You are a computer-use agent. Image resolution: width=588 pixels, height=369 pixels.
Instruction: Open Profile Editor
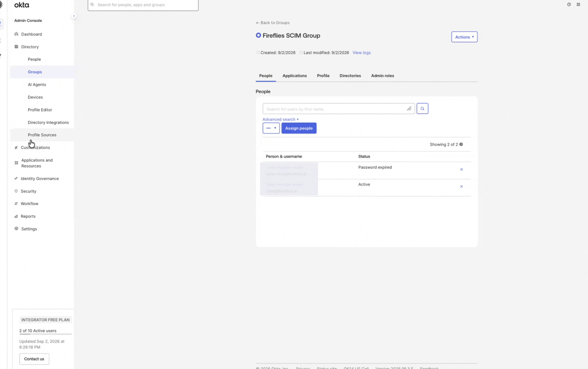pos(40,110)
